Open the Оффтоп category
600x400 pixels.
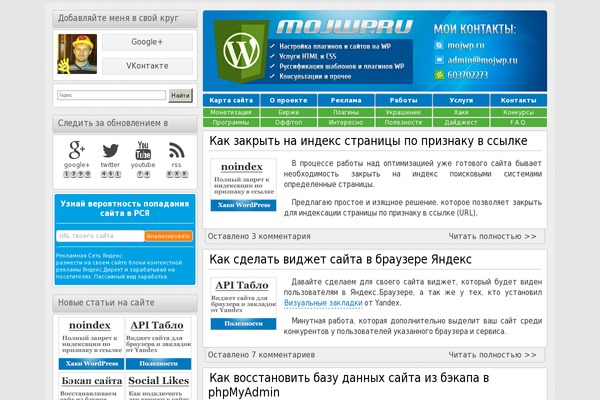(x=289, y=122)
